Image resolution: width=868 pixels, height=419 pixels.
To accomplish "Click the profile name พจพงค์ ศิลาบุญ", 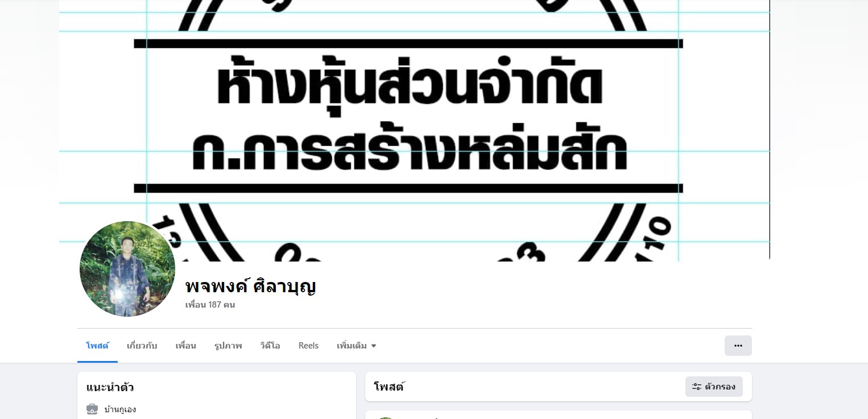I will coord(250,286).
